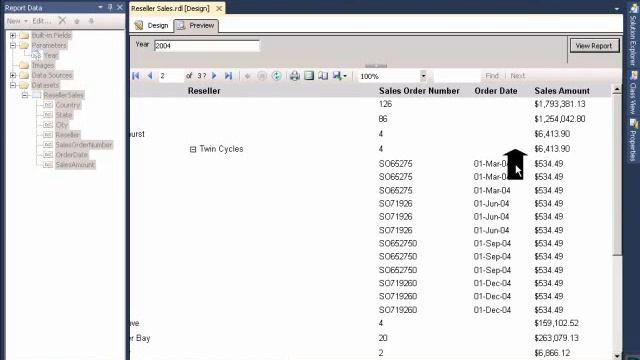
Task: Go to first page of report
Action: pyautogui.click(x=136, y=76)
